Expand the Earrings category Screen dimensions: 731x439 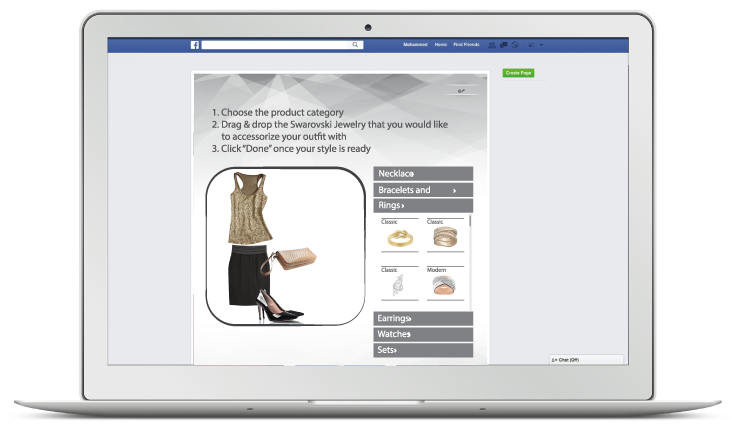pos(422,319)
